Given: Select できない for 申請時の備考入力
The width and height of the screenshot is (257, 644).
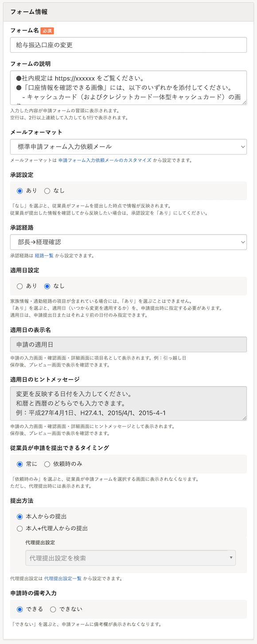Looking at the screenshot, I should click(53, 609).
